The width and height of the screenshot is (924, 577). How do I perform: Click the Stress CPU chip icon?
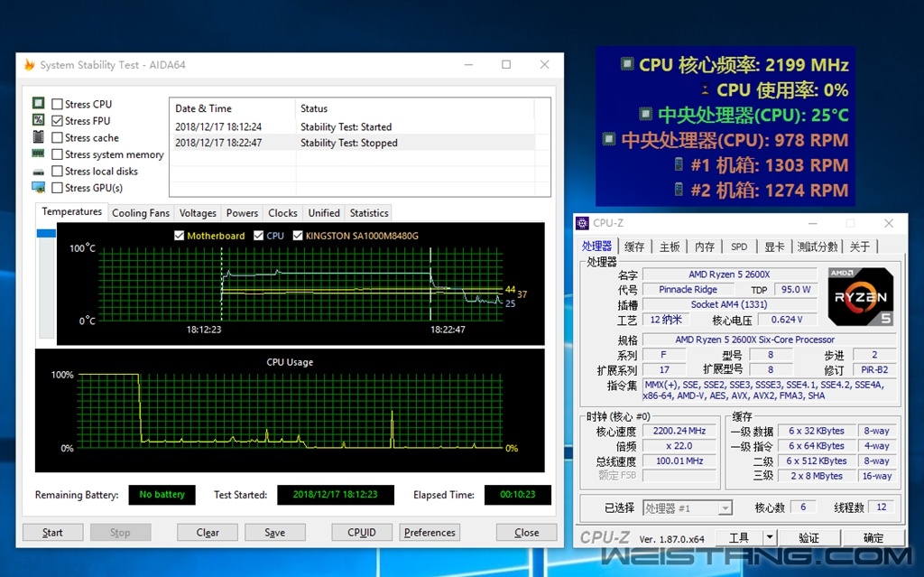point(38,103)
